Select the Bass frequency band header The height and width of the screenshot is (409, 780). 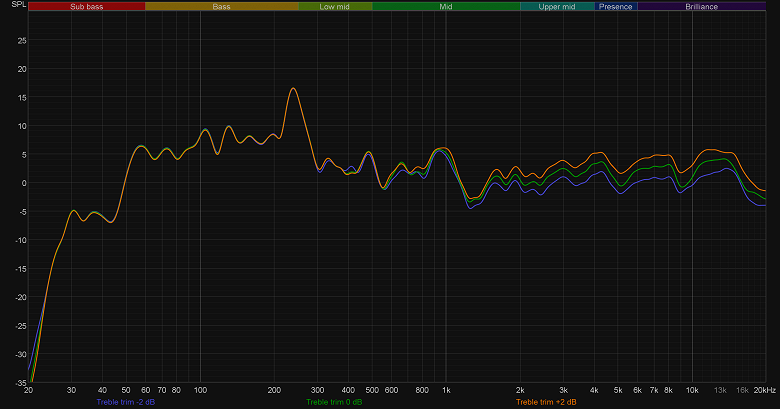[x=222, y=6]
